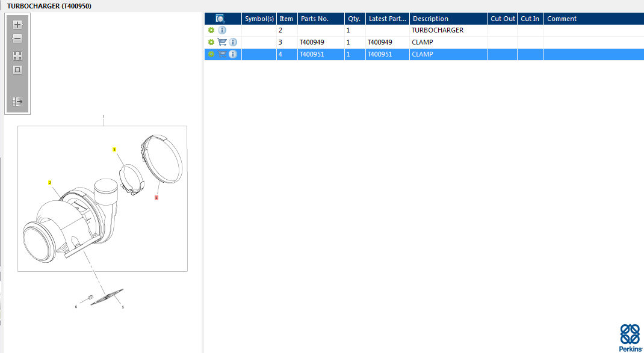Click Latest Part column header
This screenshot has height=353, width=644.
point(388,19)
